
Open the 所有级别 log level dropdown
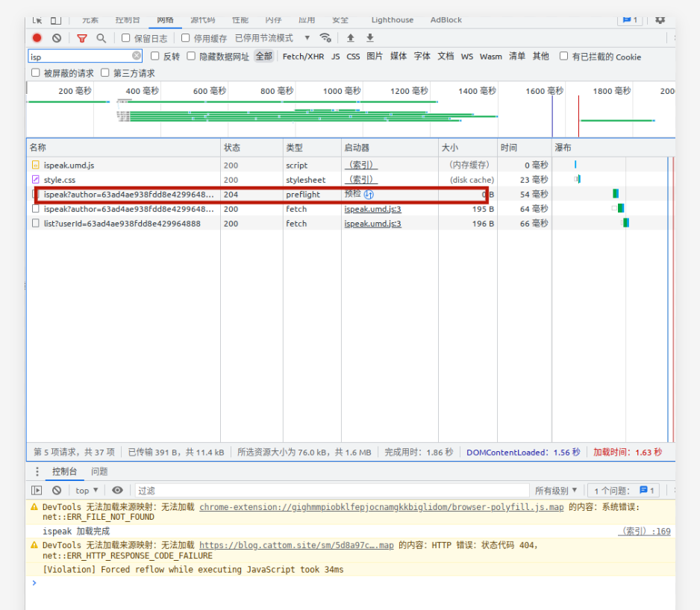point(555,490)
